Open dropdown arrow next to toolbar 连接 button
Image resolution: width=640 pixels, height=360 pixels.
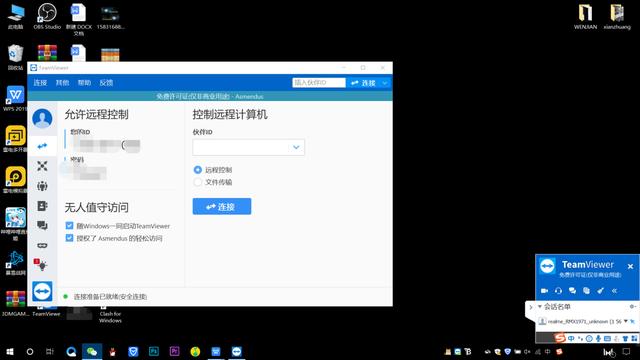point(385,83)
